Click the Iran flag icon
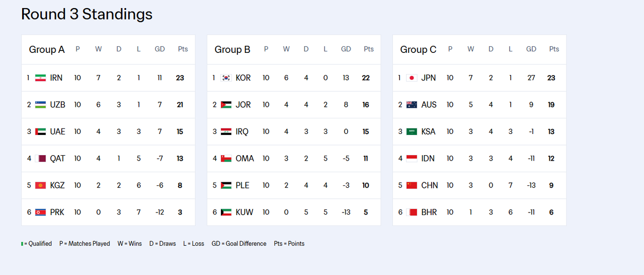Viewport: 644px width, 275px height. [41, 78]
